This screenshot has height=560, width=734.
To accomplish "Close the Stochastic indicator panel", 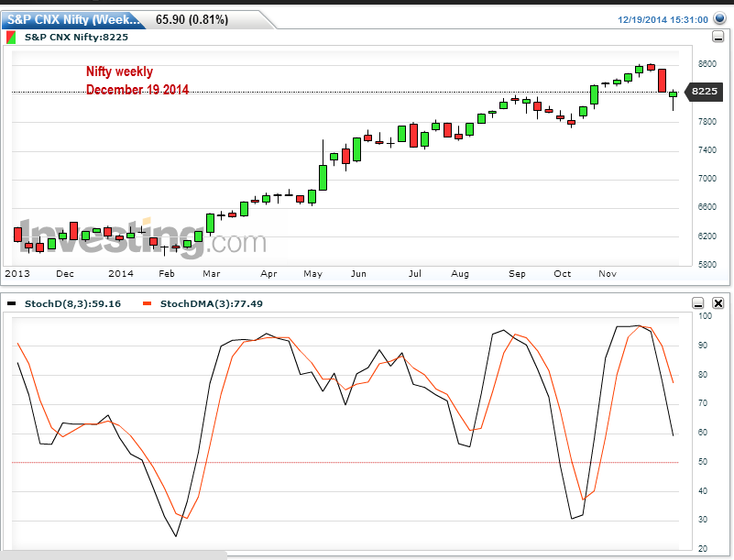I will [x=718, y=303].
